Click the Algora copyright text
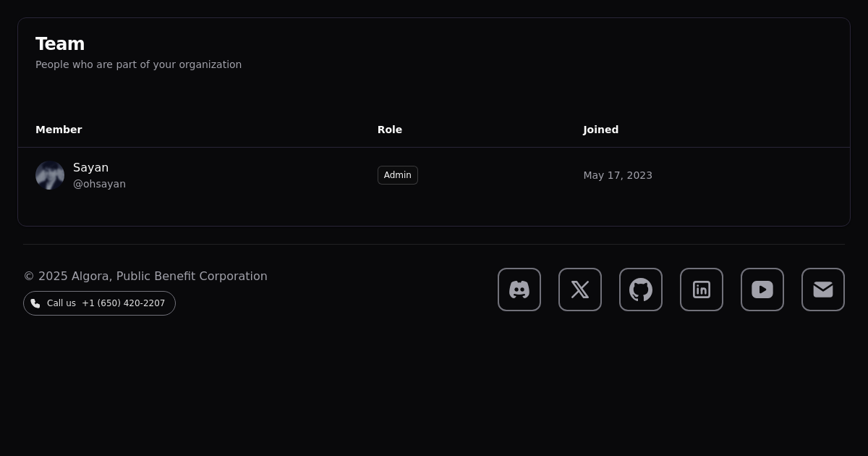The height and width of the screenshot is (456, 868). coord(145,276)
